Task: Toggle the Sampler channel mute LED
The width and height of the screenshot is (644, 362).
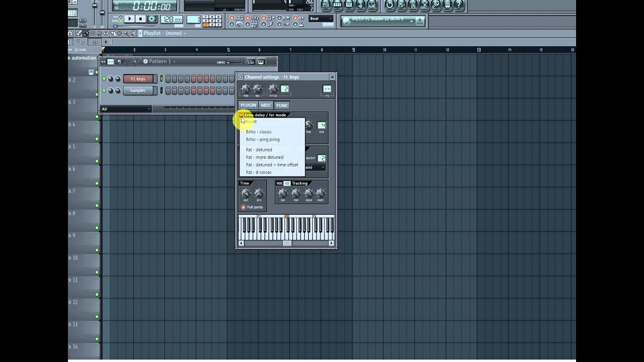Action: pos(104,90)
